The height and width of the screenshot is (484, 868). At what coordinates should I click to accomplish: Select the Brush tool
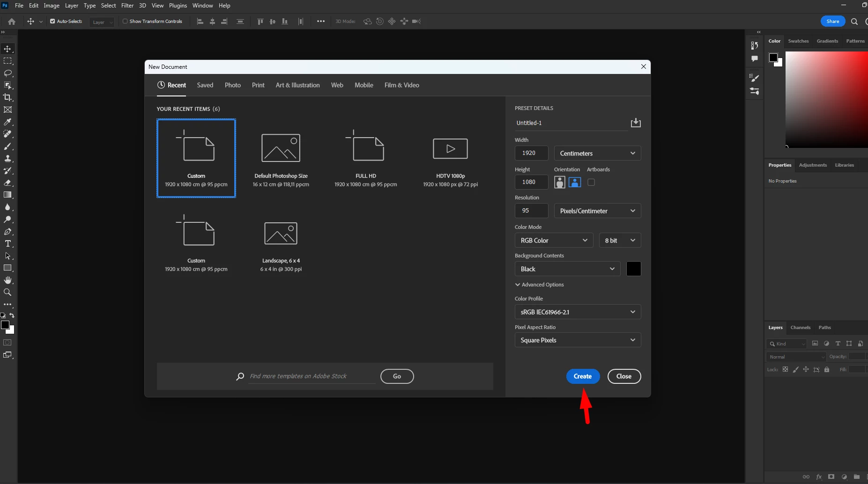pyautogui.click(x=7, y=147)
